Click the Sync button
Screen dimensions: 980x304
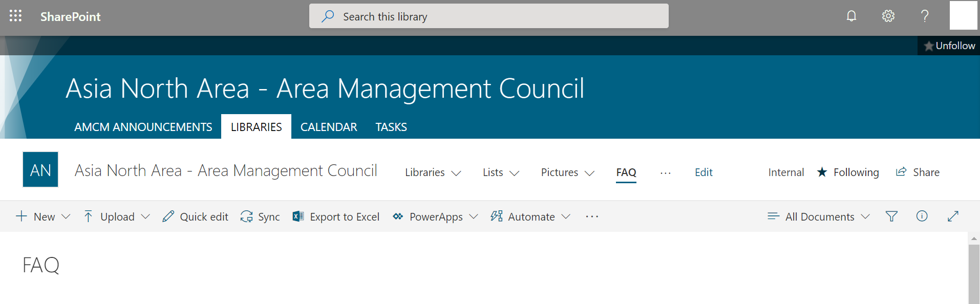[x=260, y=217]
